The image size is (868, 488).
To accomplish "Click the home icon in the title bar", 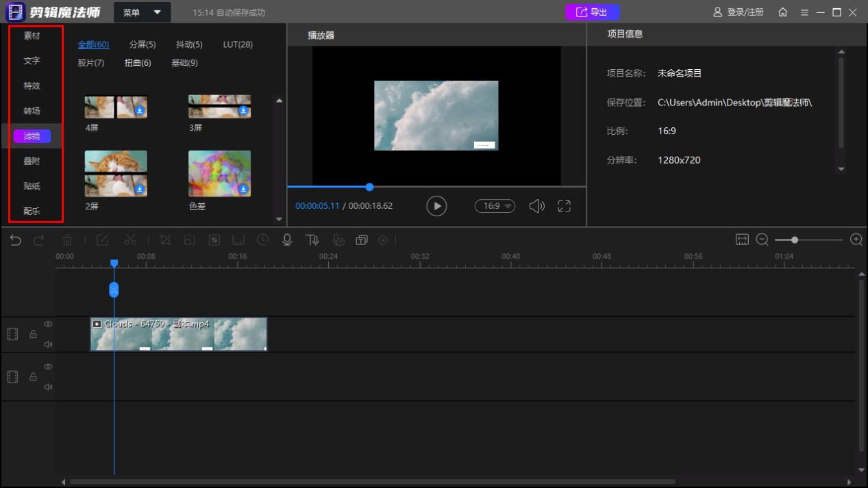I will coord(784,11).
